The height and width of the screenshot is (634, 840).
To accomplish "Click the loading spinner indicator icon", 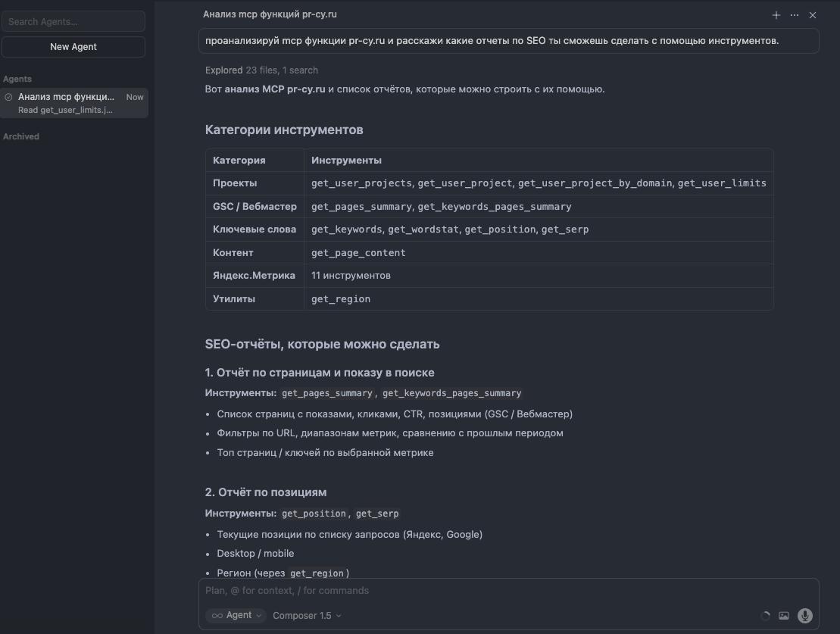I will [x=764, y=616].
